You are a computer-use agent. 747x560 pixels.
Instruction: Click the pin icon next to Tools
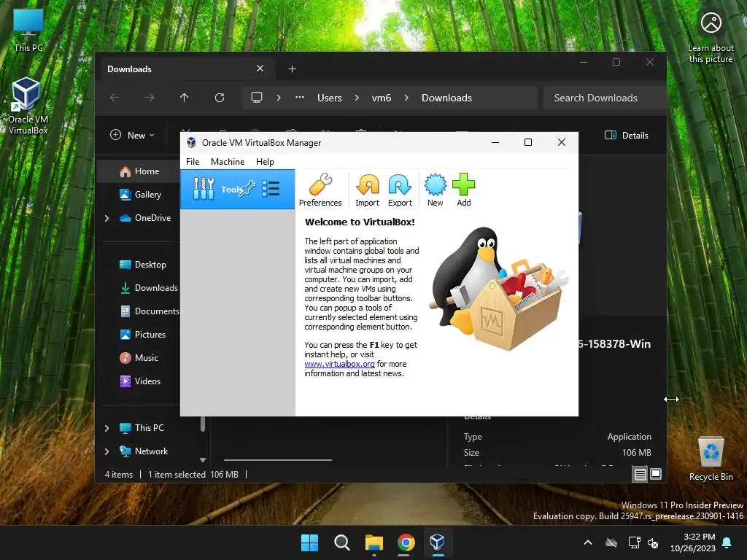click(247, 189)
